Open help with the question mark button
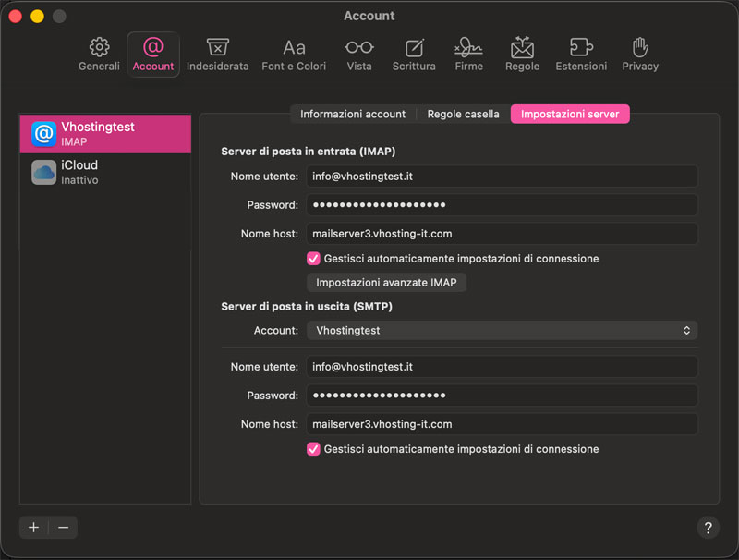Screen dimensions: 739x560 click(708, 528)
